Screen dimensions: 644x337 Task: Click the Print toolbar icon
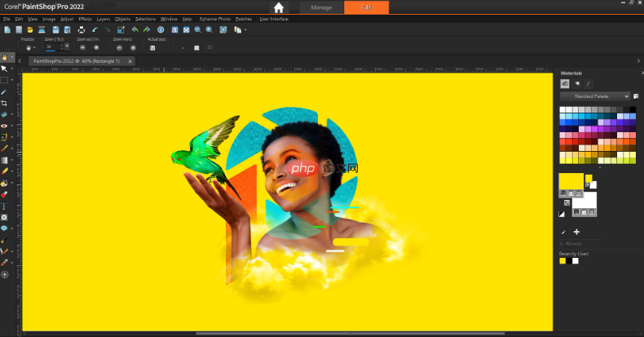82,29
